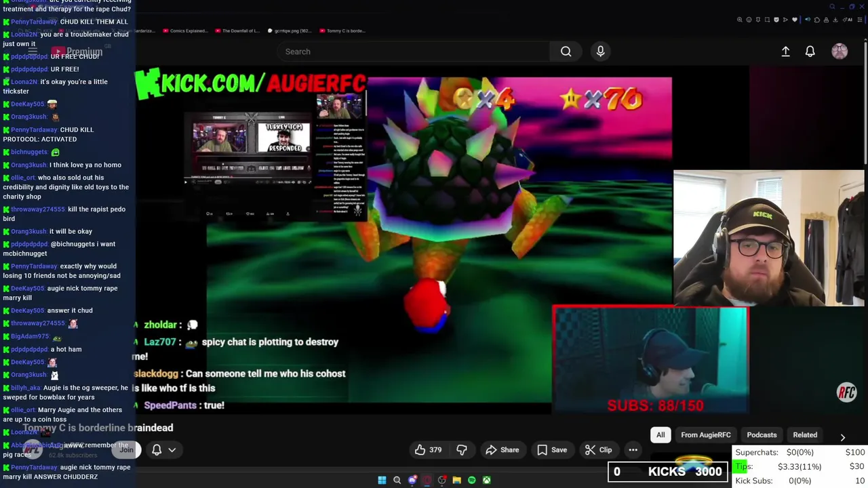The image size is (868, 488).
Task: Click the video title Tommy C is borderline braindead
Action: point(98,428)
